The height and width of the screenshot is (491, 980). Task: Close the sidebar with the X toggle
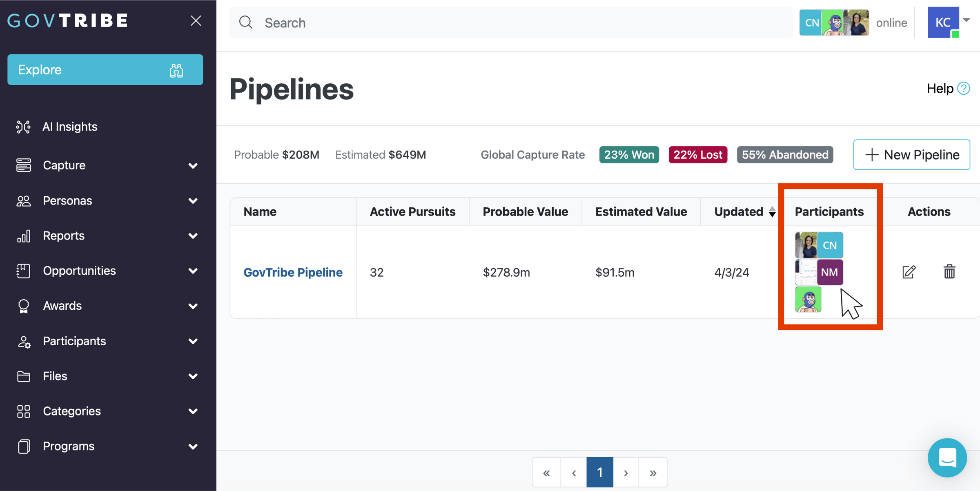pyautogui.click(x=196, y=20)
